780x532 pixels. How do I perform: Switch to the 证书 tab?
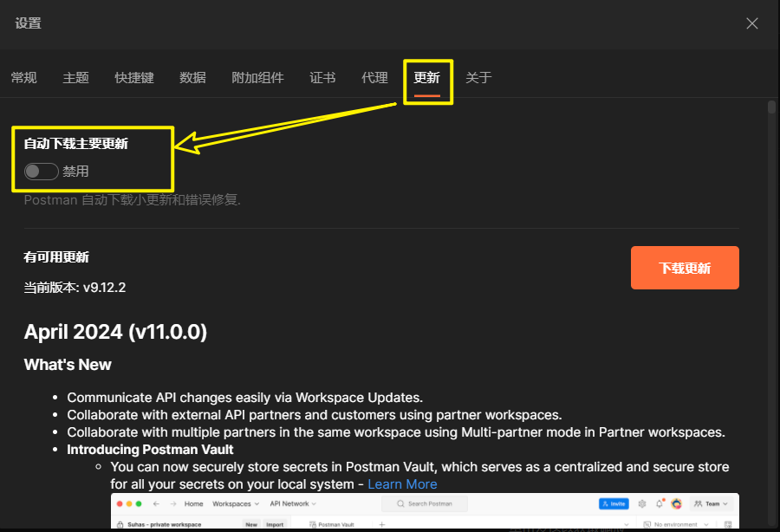pos(322,78)
